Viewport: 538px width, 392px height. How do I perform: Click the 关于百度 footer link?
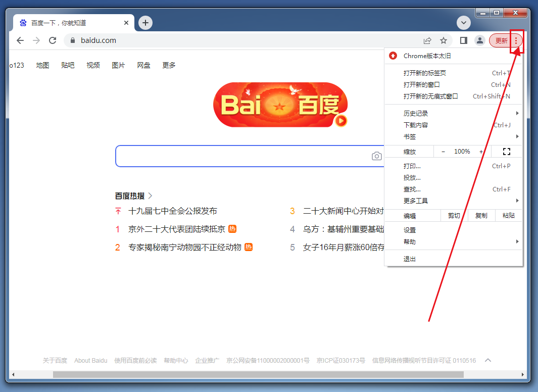55,361
